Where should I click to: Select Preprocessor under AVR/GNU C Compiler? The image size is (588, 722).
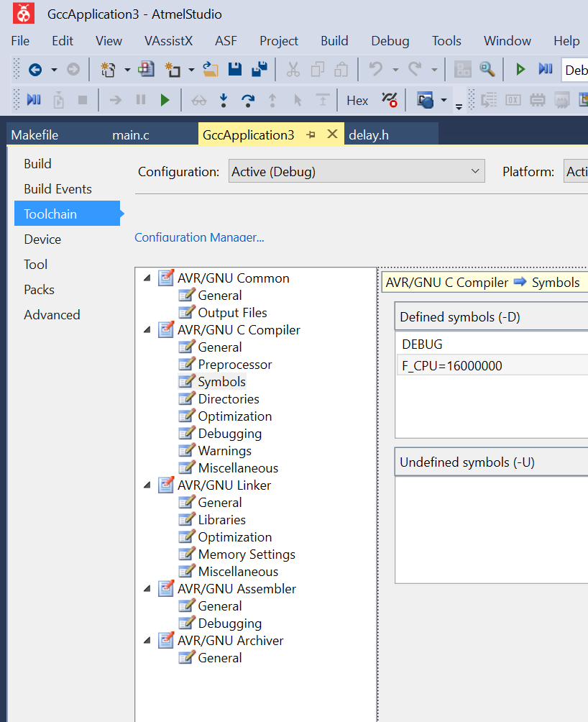tap(234, 364)
